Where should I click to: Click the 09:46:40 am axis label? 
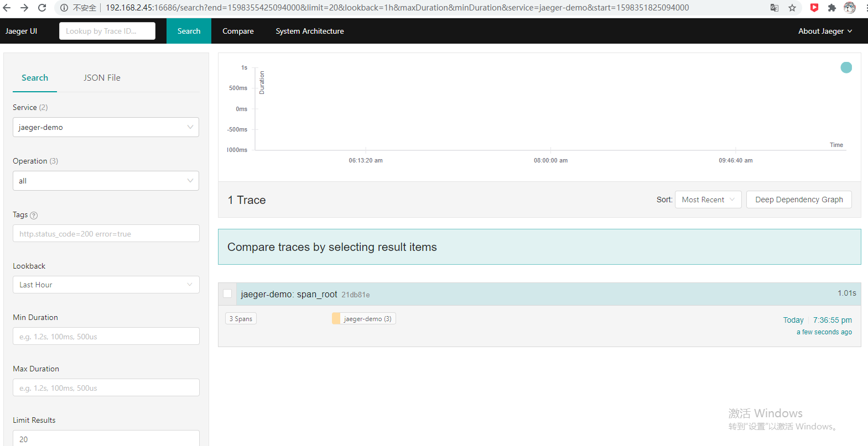coord(736,160)
